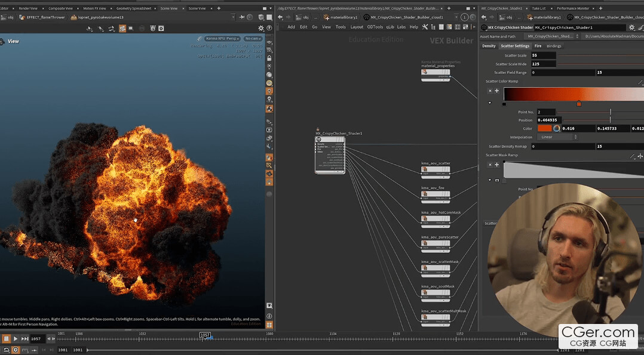Toggle real-time playback clock icon
The image size is (644, 355).
[16, 350]
